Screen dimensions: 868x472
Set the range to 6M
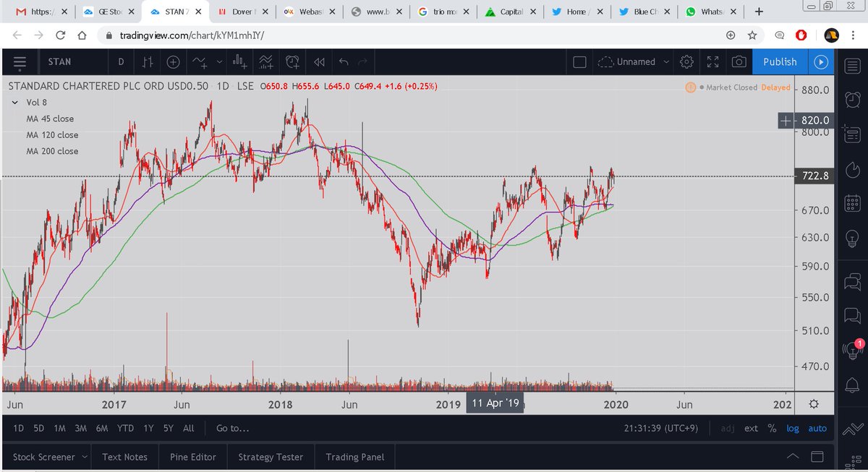pyautogui.click(x=102, y=428)
